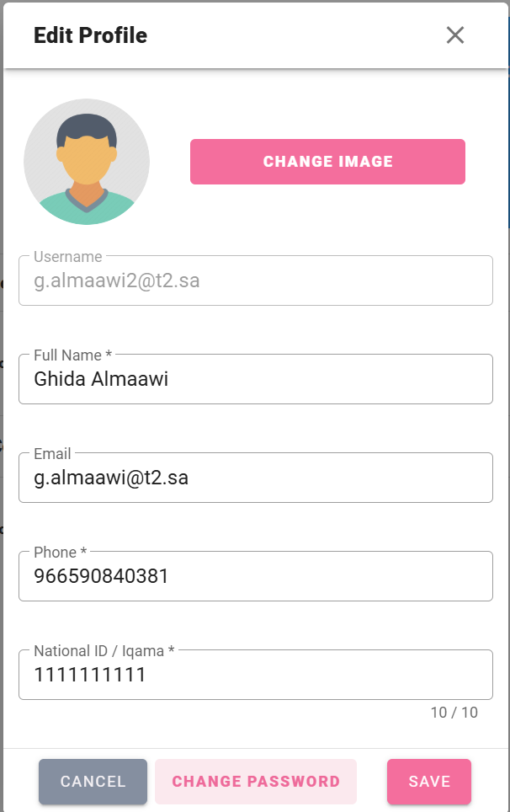Click the Phone field label
Image resolution: width=510 pixels, height=812 pixels.
click(56, 552)
